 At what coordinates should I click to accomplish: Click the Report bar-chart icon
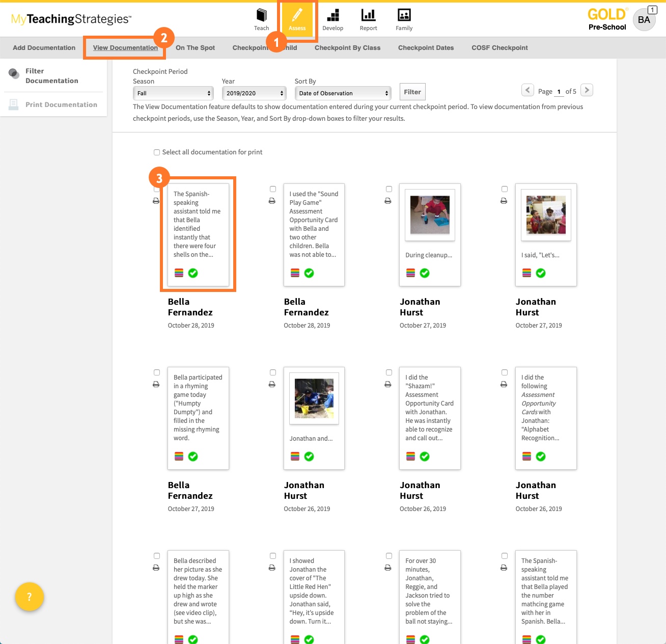[368, 15]
